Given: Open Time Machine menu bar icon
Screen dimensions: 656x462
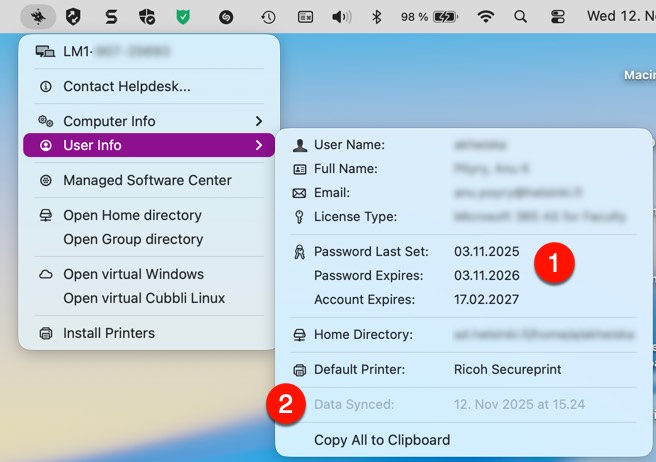Looking at the screenshot, I should point(268,16).
